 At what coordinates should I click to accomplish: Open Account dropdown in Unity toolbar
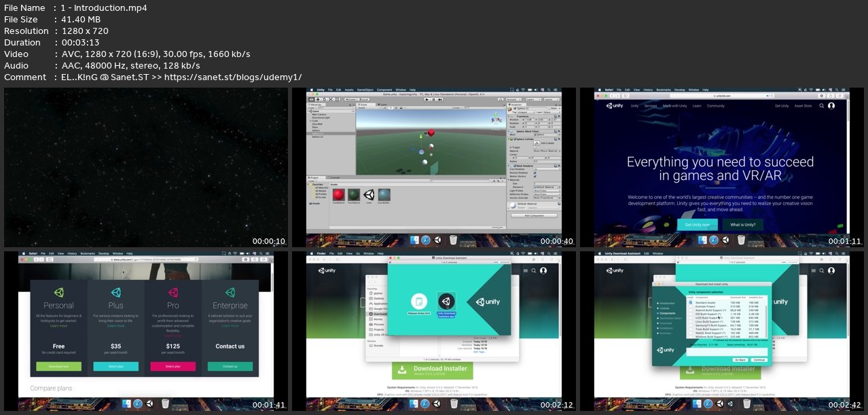click(513, 100)
